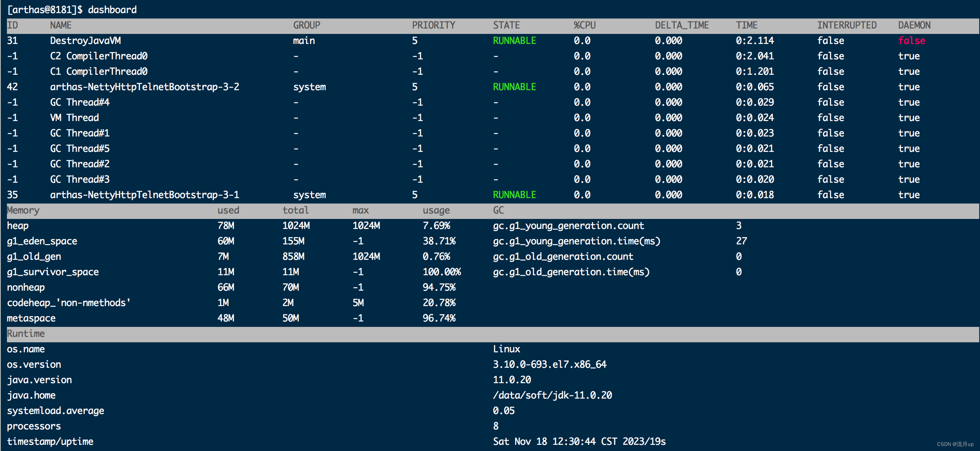Click the processors label
This screenshot has width=980, height=451.
pyautogui.click(x=34, y=426)
